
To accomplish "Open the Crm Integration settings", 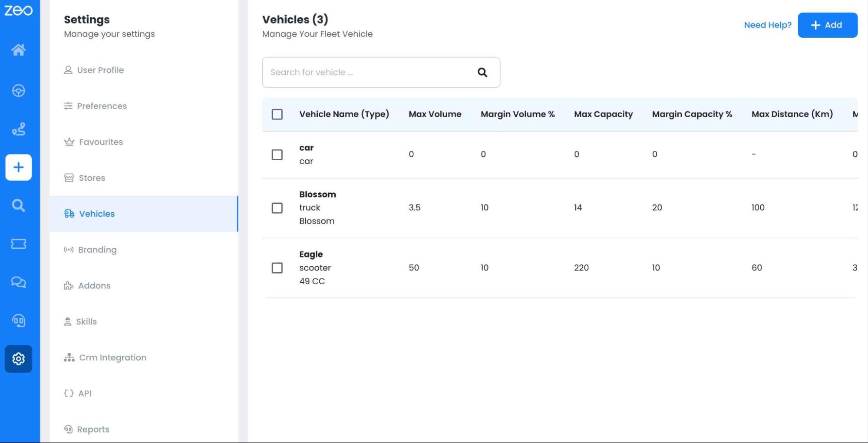I will 112,357.
